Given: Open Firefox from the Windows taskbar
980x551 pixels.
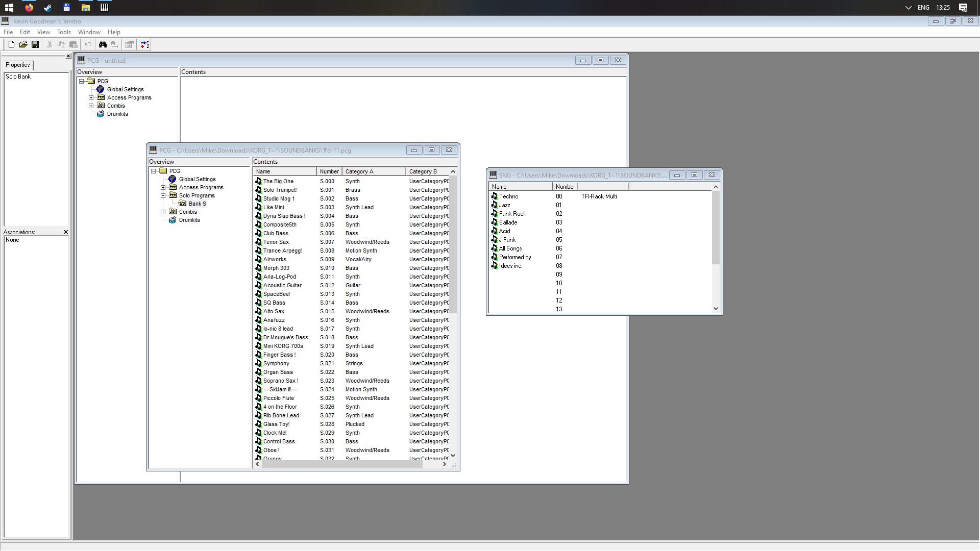Looking at the screenshot, I should click(29, 8).
